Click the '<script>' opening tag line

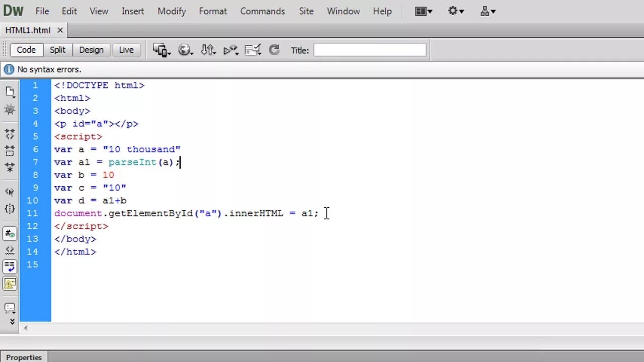(x=78, y=136)
